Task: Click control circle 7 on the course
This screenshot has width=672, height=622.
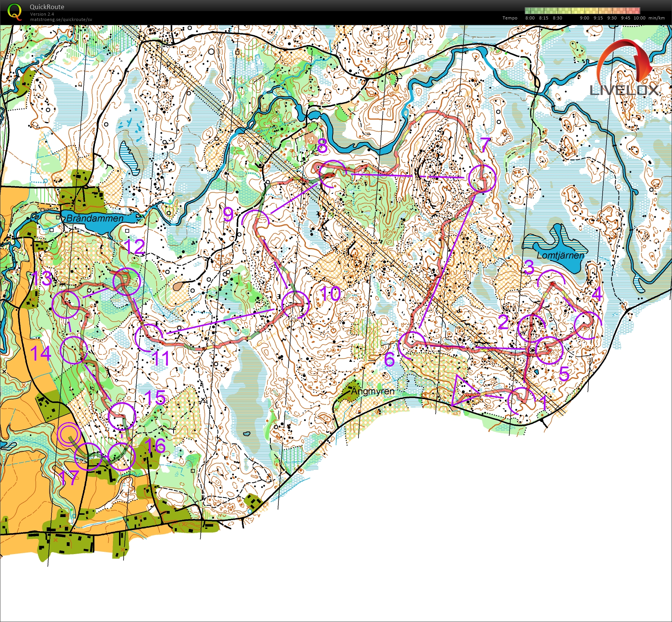Action: pos(482,178)
